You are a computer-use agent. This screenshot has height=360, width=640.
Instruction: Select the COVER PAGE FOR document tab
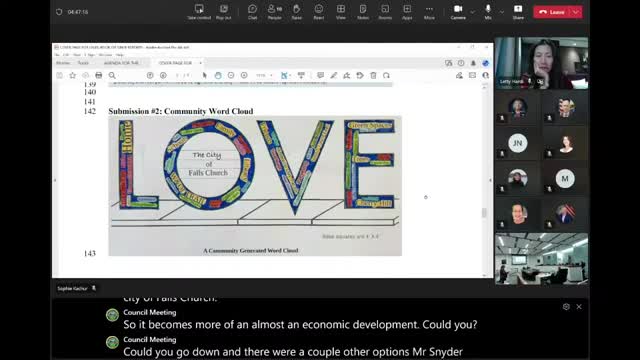[x=175, y=63]
